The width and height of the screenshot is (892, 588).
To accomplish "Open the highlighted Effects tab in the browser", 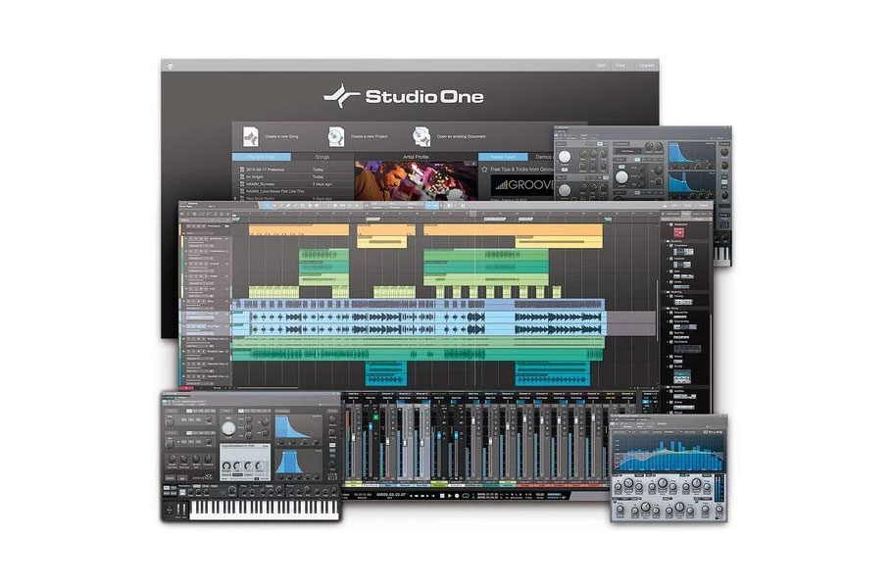I will click(686, 214).
